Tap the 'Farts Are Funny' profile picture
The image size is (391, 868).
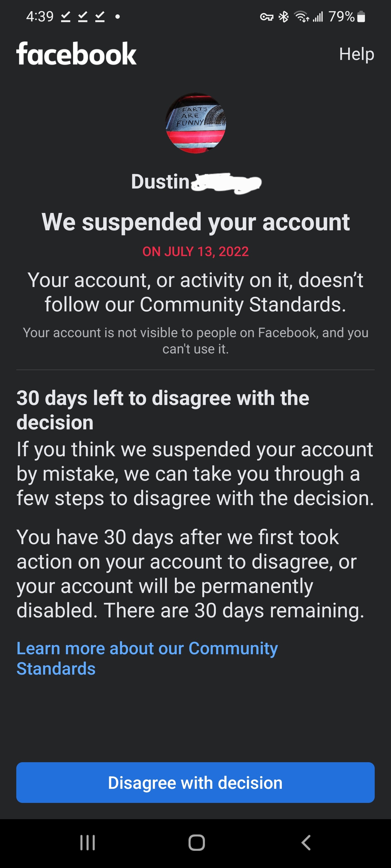pyautogui.click(x=195, y=123)
